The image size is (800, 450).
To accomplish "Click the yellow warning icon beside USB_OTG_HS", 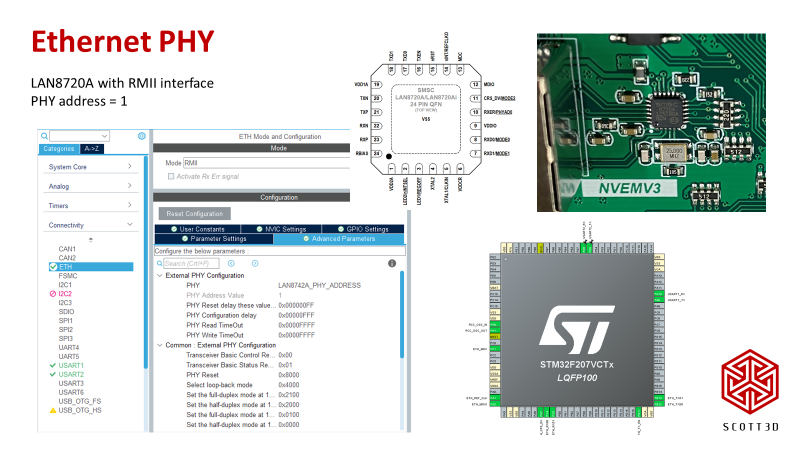I will tap(53, 410).
